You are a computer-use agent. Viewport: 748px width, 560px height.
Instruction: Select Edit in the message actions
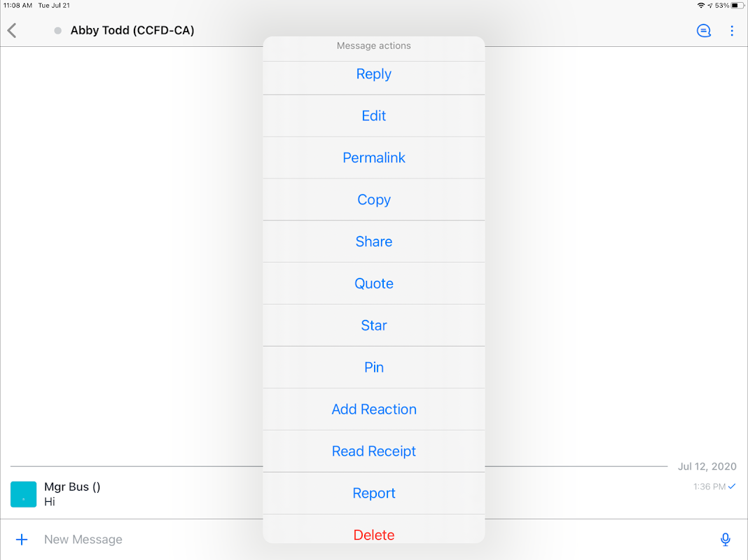click(374, 116)
